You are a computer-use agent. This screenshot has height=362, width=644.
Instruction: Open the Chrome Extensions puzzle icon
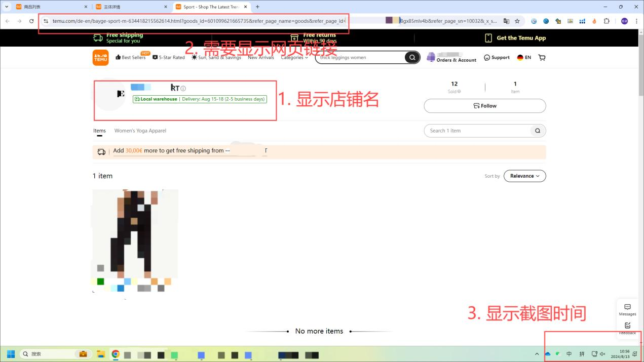pos(607,21)
